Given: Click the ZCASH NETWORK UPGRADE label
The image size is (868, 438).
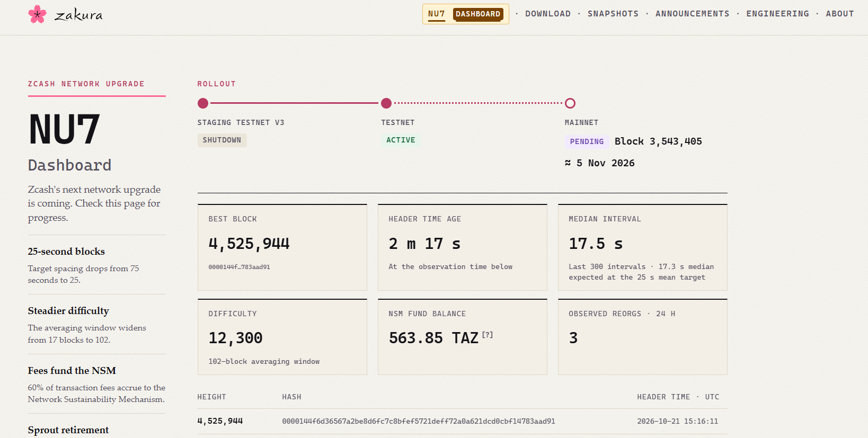Looking at the screenshot, I should (86, 84).
